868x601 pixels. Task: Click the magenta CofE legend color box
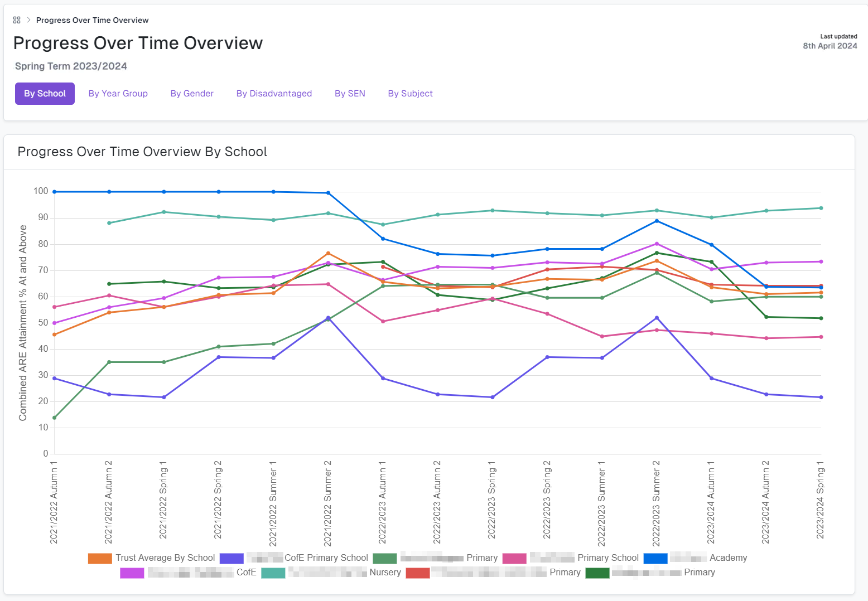132,573
